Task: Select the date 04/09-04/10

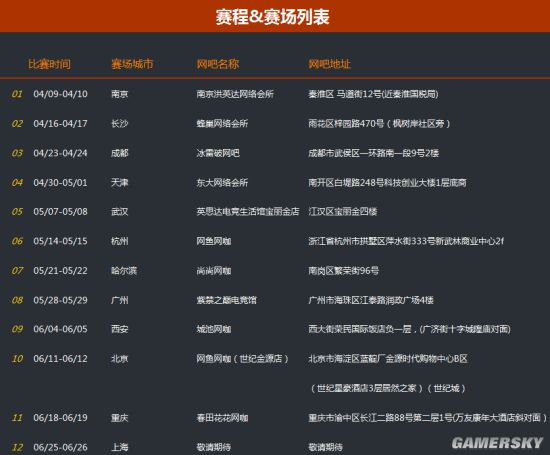Action: [60, 94]
